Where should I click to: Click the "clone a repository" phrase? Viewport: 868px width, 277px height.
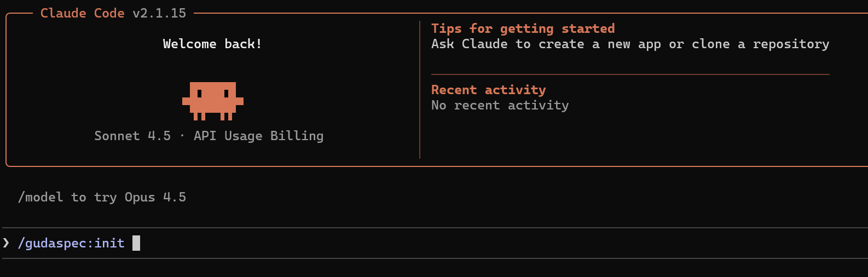tap(760, 44)
